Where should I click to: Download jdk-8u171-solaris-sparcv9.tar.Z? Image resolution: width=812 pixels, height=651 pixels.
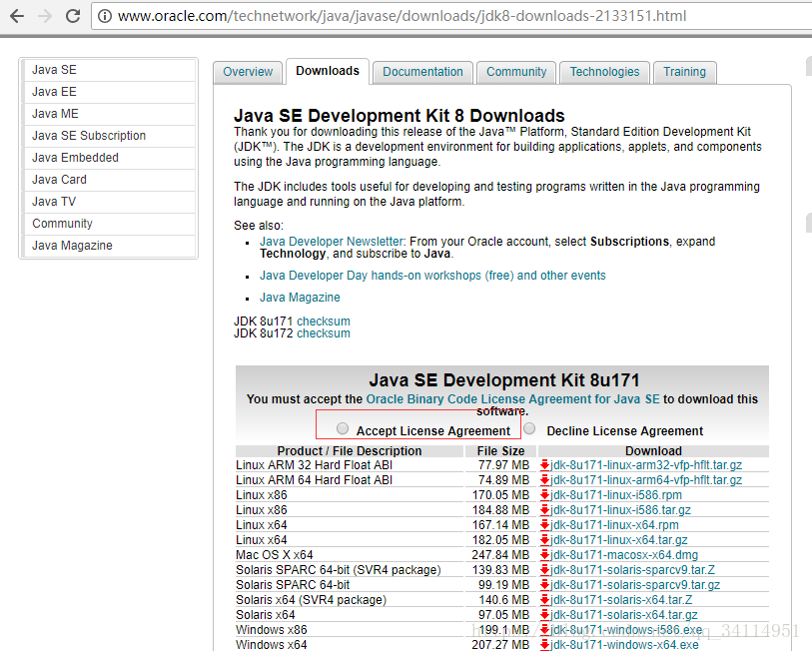tap(632, 570)
